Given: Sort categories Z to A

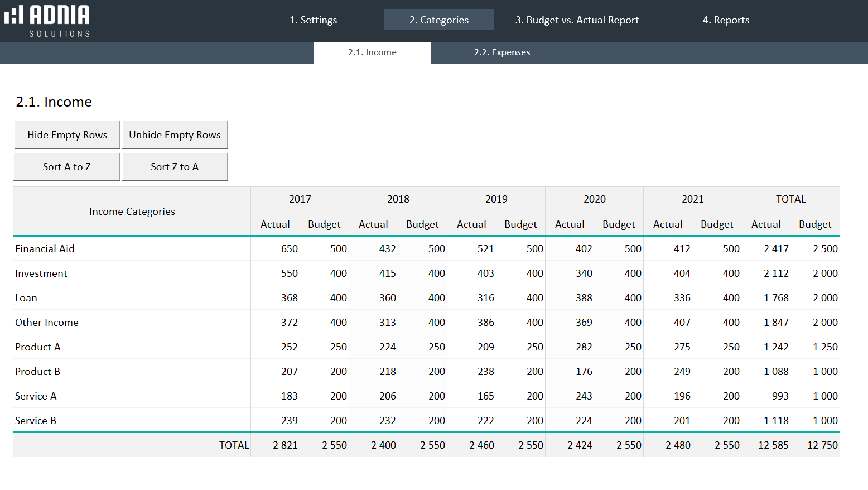Looking at the screenshot, I should pos(175,167).
